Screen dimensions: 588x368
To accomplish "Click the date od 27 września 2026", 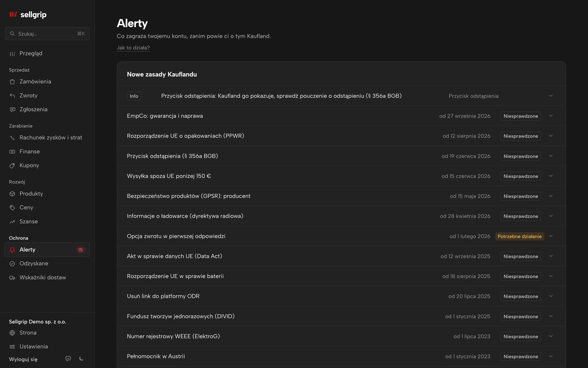I will pos(465,116).
